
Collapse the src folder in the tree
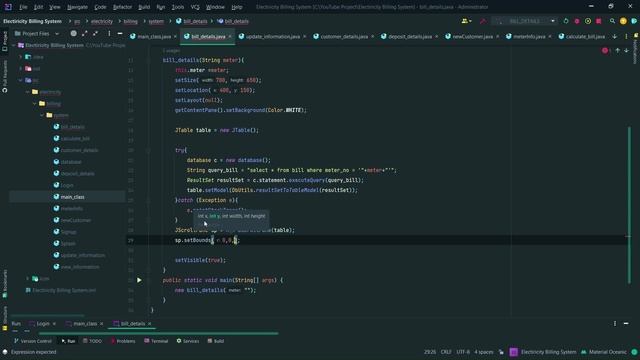coord(21,80)
